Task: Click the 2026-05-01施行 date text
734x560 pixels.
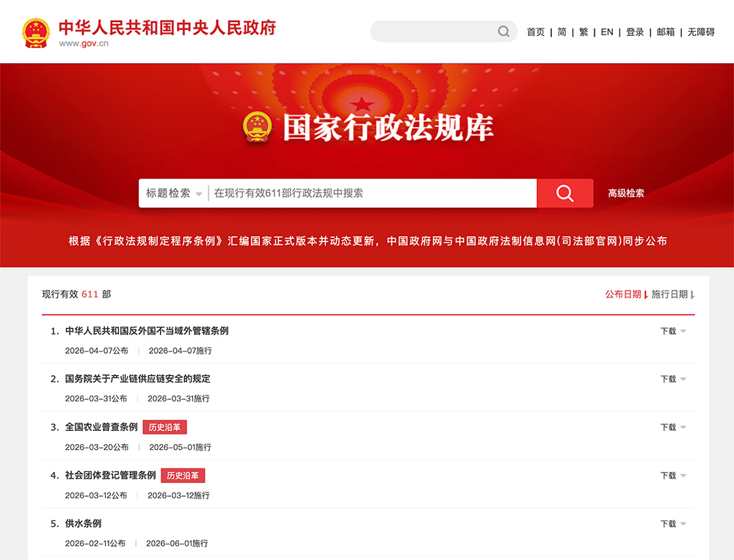Action: pos(181,447)
